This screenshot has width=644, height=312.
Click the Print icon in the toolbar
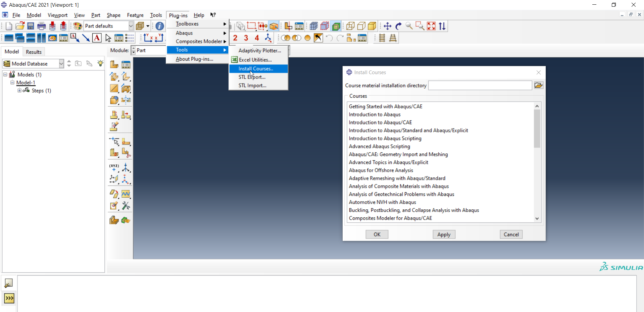(x=41, y=26)
